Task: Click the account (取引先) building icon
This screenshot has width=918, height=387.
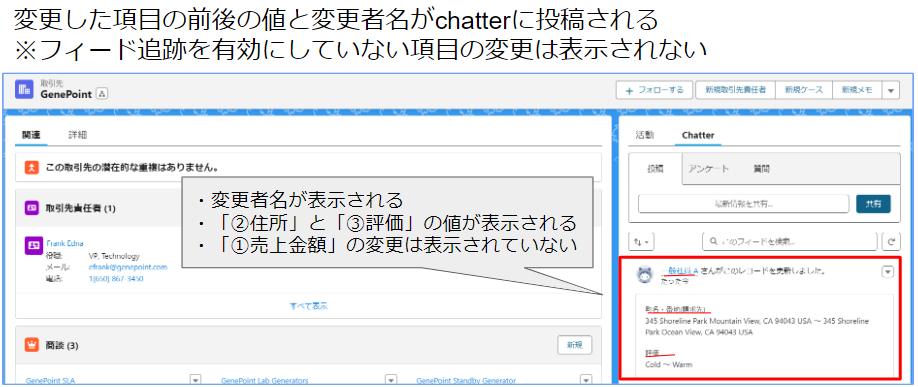Action: [x=24, y=90]
